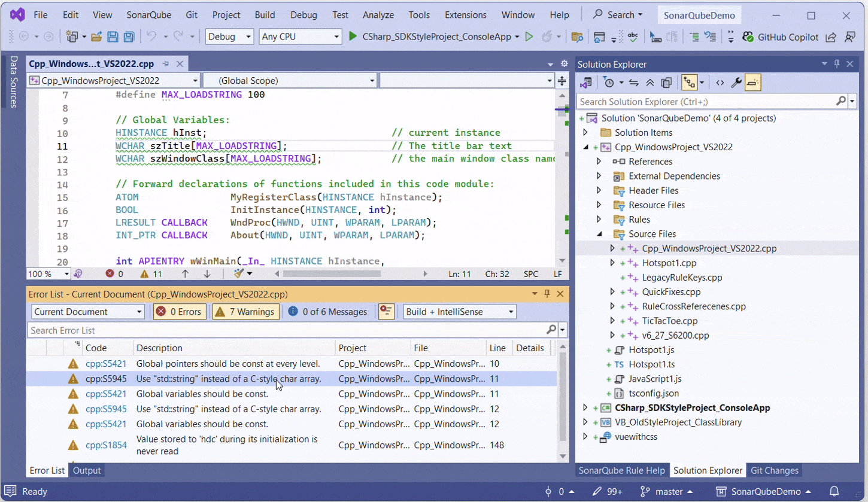Click the Find in Files toolbar icon
This screenshot has height=502, width=868.
click(x=577, y=37)
